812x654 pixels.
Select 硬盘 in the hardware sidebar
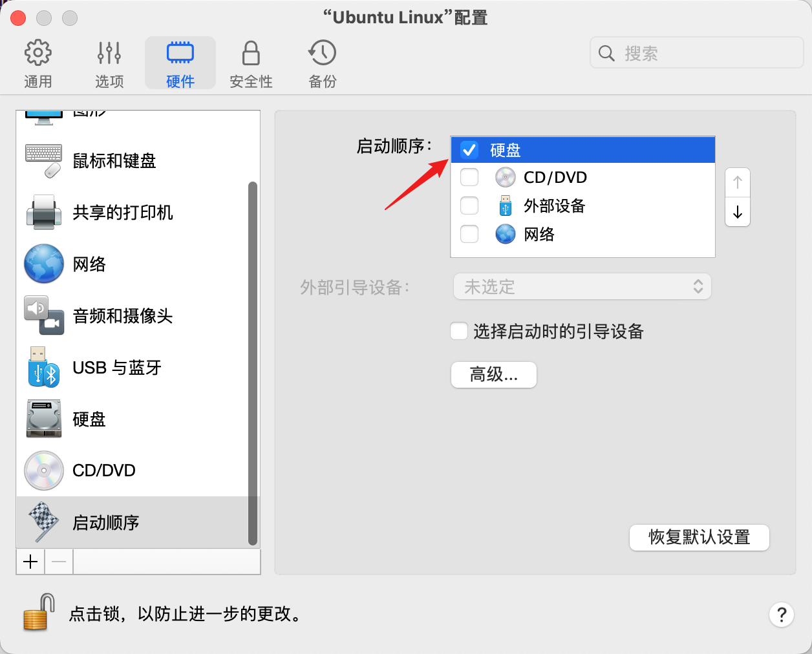(89, 419)
